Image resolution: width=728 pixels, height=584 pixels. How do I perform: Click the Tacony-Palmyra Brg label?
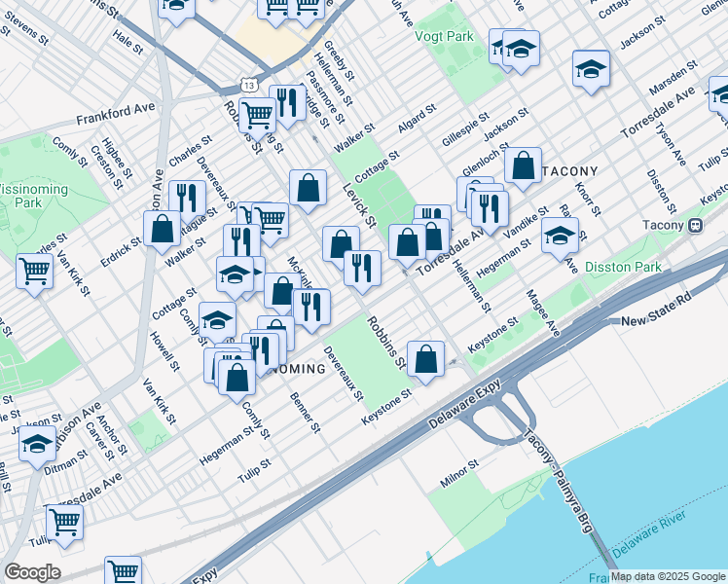click(559, 481)
